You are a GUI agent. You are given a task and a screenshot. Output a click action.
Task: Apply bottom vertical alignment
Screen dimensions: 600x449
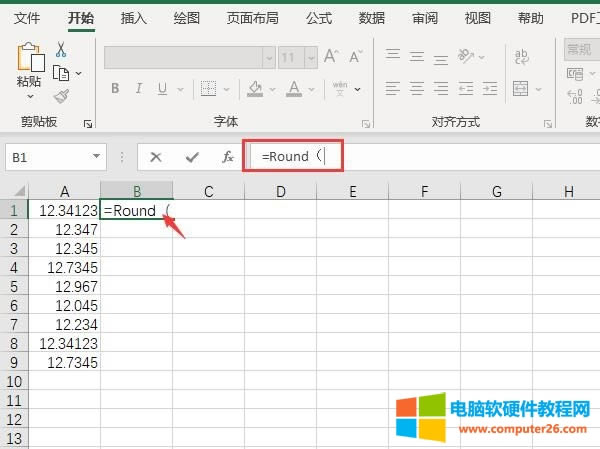(440, 59)
